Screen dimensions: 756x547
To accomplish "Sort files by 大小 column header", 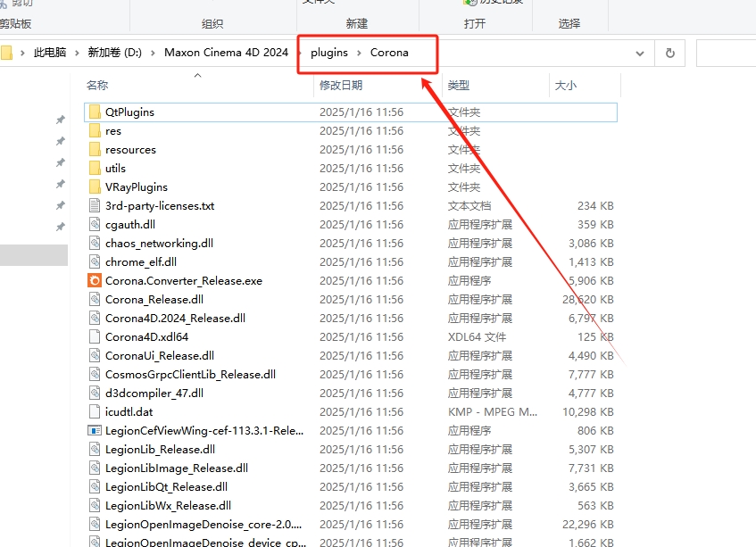I will (x=566, y=86).
